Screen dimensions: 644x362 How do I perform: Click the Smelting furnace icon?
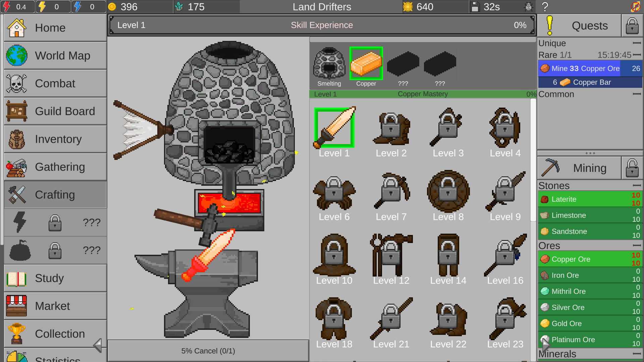329,64
